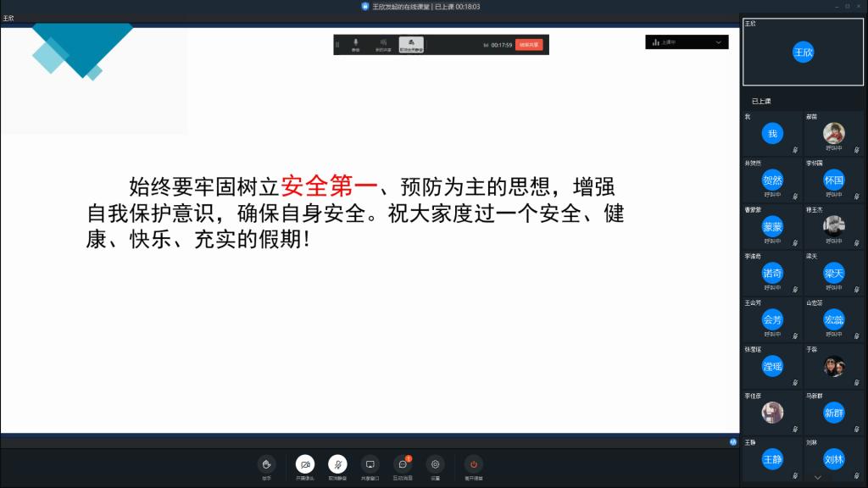The width and height of the screenshot is (868, 488).
Task: Select the 王静 participant avatar
Action: pyautogui.click(x=772, y=459)
